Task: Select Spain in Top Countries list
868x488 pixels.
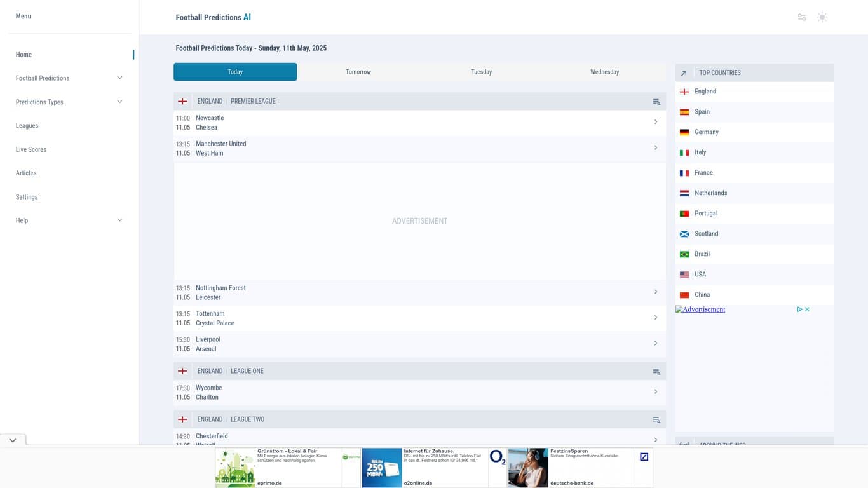Action: (x=702, y=112)
